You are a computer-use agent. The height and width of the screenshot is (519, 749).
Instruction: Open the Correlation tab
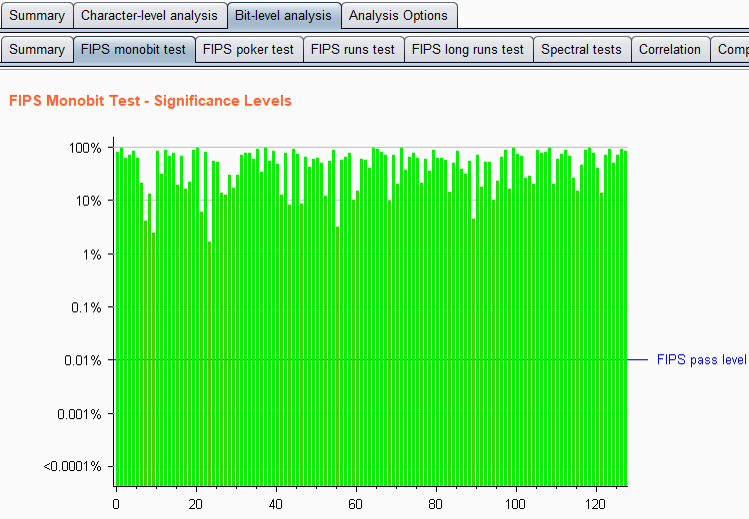(x=670, y=49)
